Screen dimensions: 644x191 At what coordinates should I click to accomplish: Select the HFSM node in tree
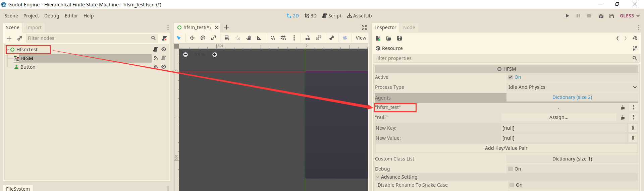[27, 58]
